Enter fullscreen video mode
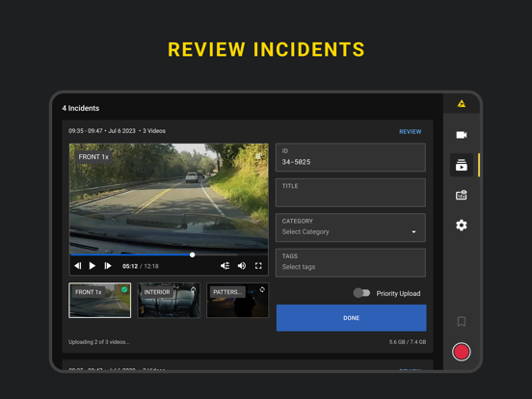The width and height of the screenshot is (532, 399). point(258,266)
